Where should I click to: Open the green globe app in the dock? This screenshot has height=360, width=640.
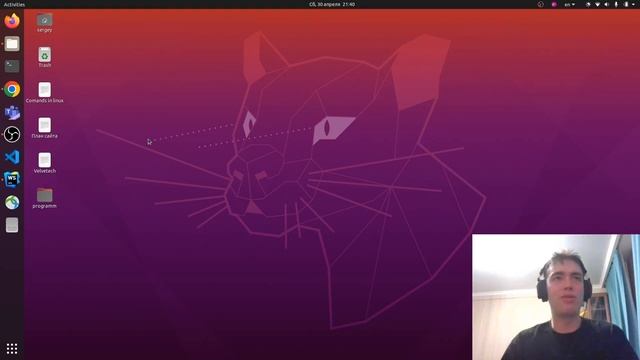pyautogui.click(x=12, y=202)
